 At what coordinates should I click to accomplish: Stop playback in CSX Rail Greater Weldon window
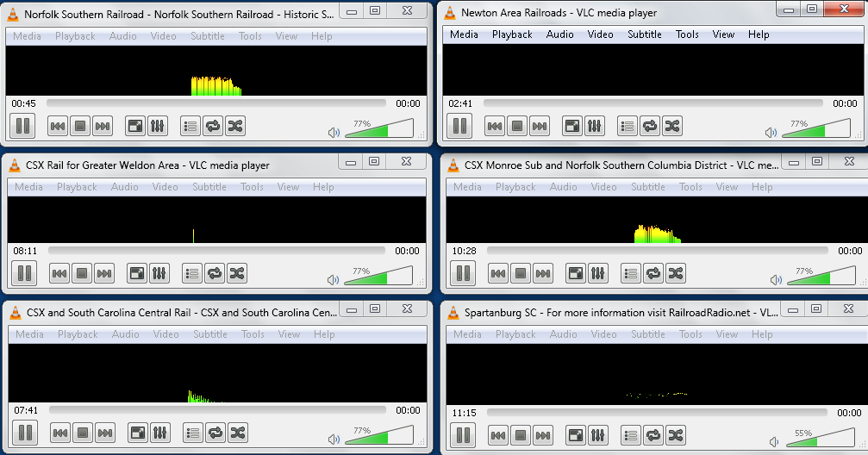pyautogui.click(x=82, y=273)
